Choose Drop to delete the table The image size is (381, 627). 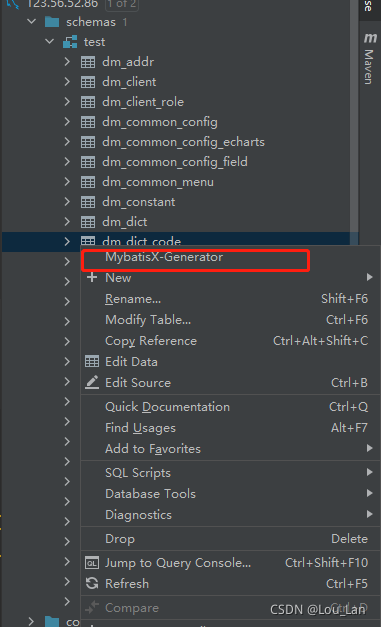[x=230, y=539]
